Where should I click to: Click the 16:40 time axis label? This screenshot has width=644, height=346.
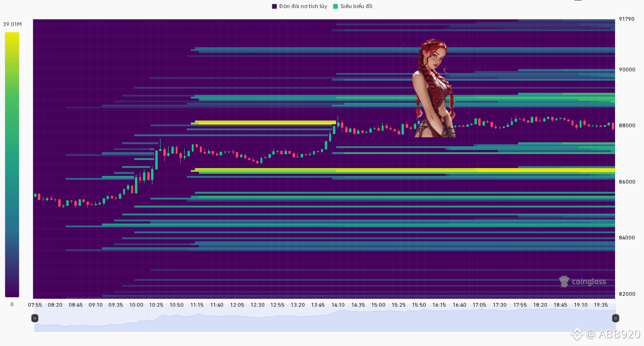[x=459, y=305]
